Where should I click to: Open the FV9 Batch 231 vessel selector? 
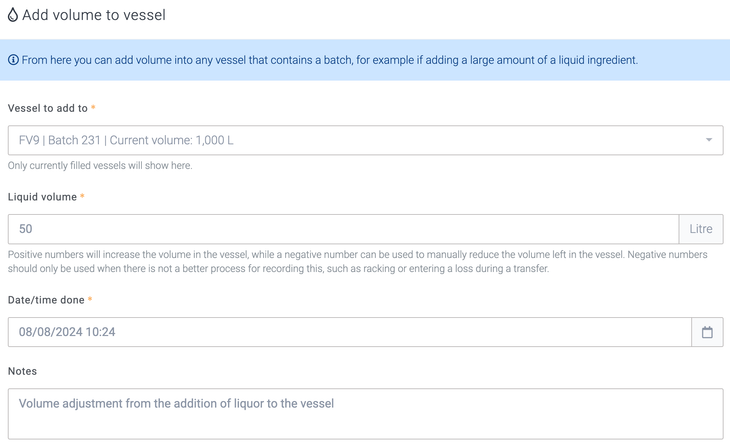(x=350, y=140)
